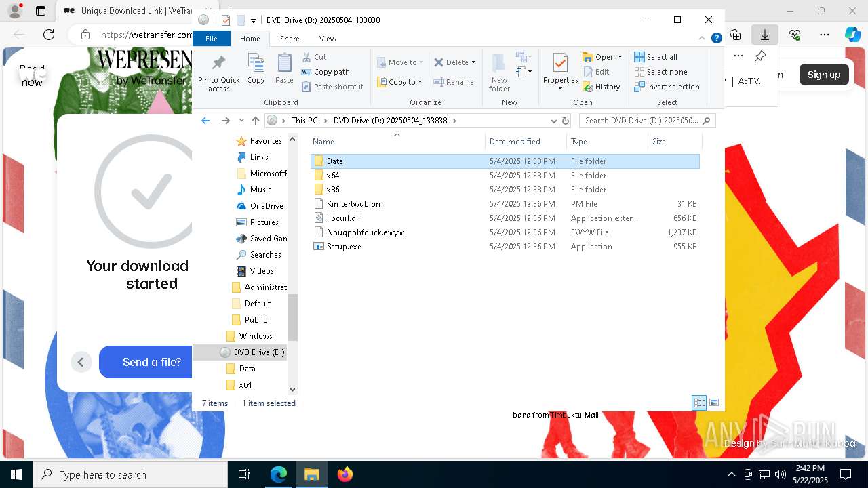This screenshot has height=488, width=868.
Task: Open Edge downloads icon
Action: pyautogui.click(x=765, y=35)
